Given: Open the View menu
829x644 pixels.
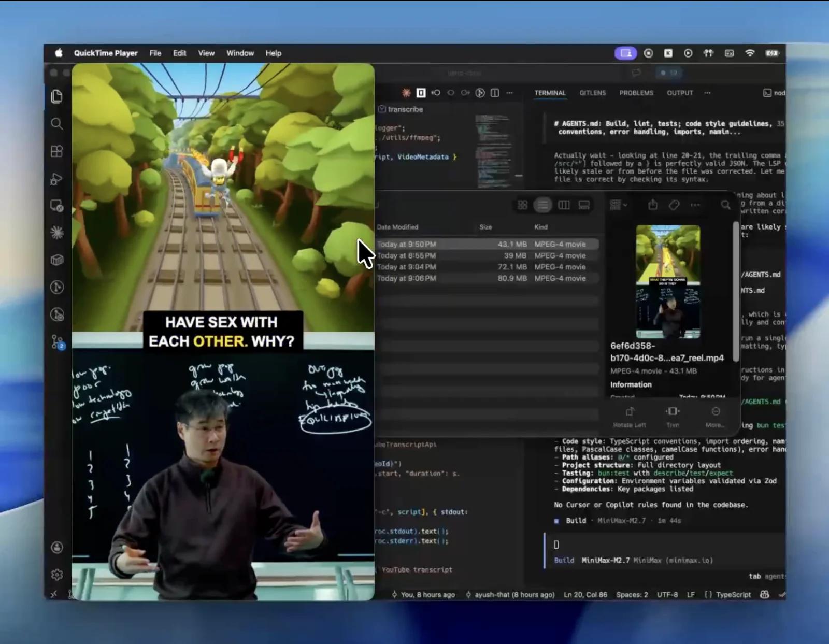Looking at the screenshot, I should pos(206,53).
